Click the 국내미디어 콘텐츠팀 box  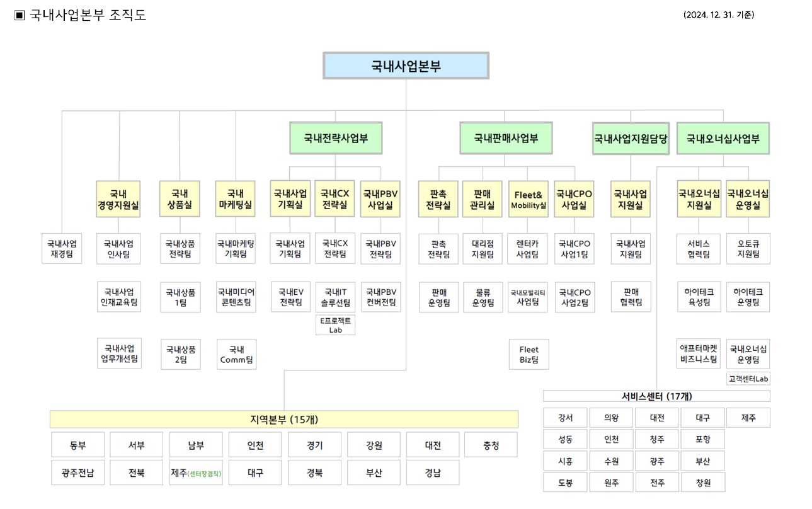(236, 297)
